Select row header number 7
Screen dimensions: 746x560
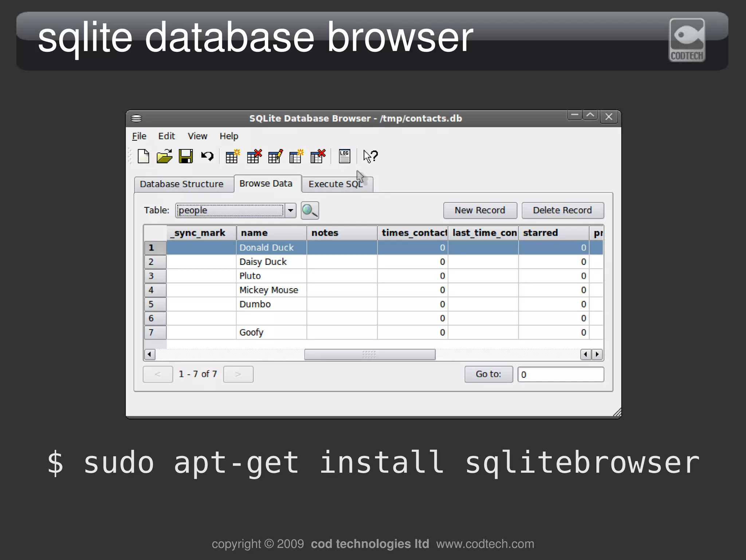pos(155,332)
